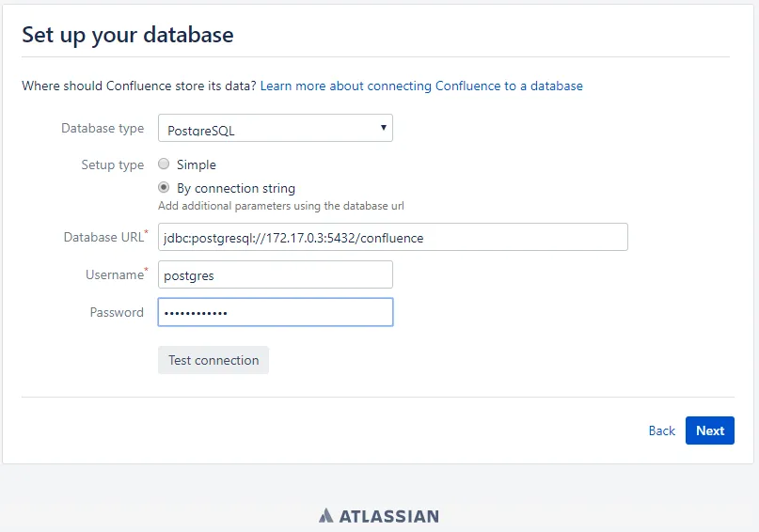The width and height of the screenshot is (759, 532).
Task: Click the Password input field
Action: pos(275,312)
